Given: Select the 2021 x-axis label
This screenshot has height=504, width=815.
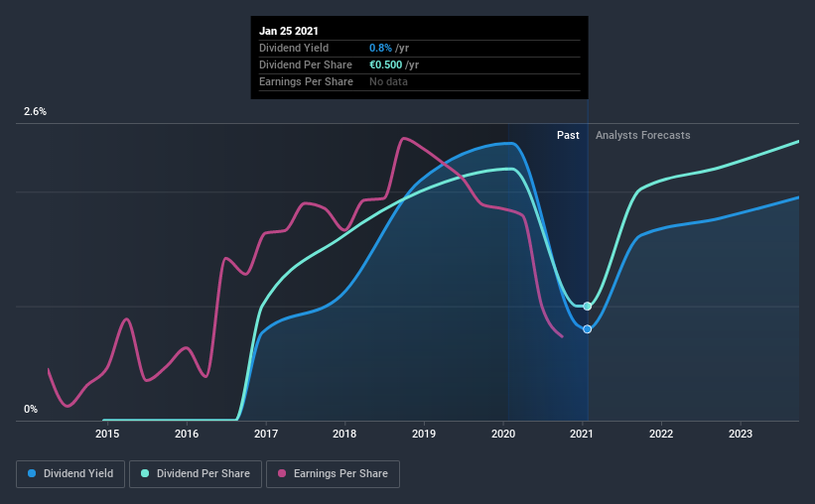Looking at the screenshot, I should [x=582, y=434].
